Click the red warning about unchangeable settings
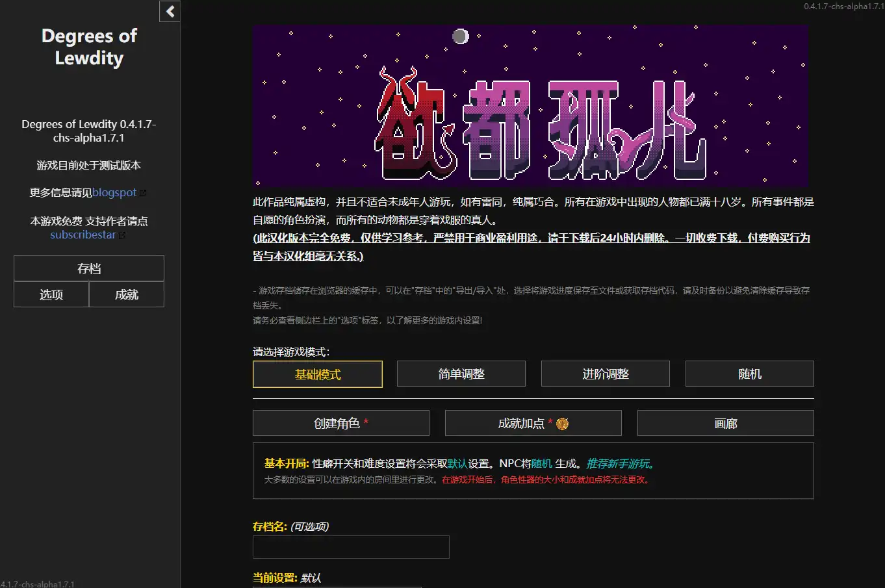The width and height of the screenshot is (885, 588). pyautogui.click(x=547, y=479)
